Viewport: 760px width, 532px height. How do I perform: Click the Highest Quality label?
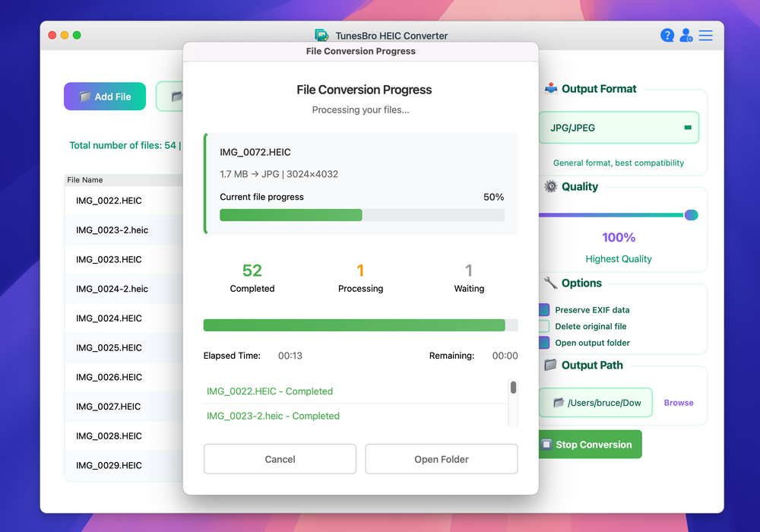point(619,258)
